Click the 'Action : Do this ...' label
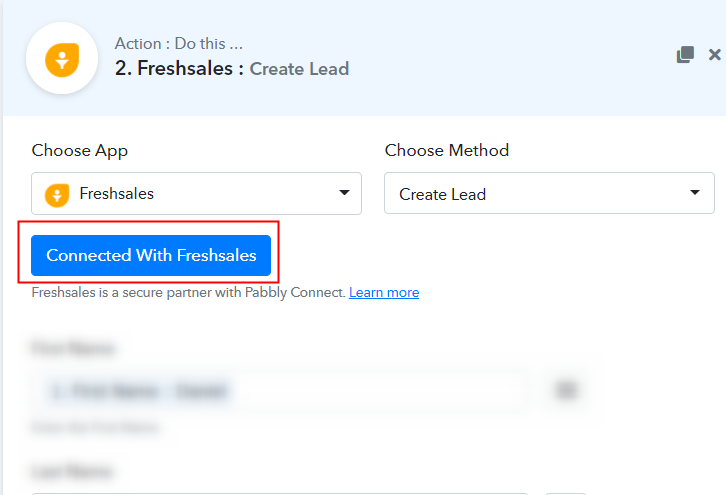726x495 pixels. 179,44
